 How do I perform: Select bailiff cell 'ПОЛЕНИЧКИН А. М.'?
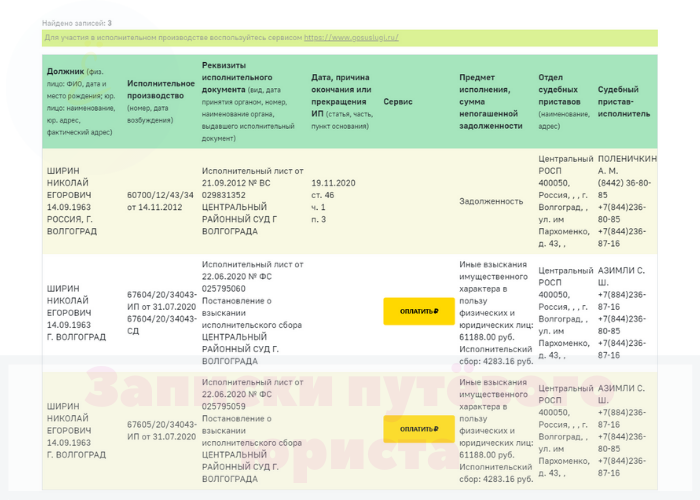click(x=627, y=201)
